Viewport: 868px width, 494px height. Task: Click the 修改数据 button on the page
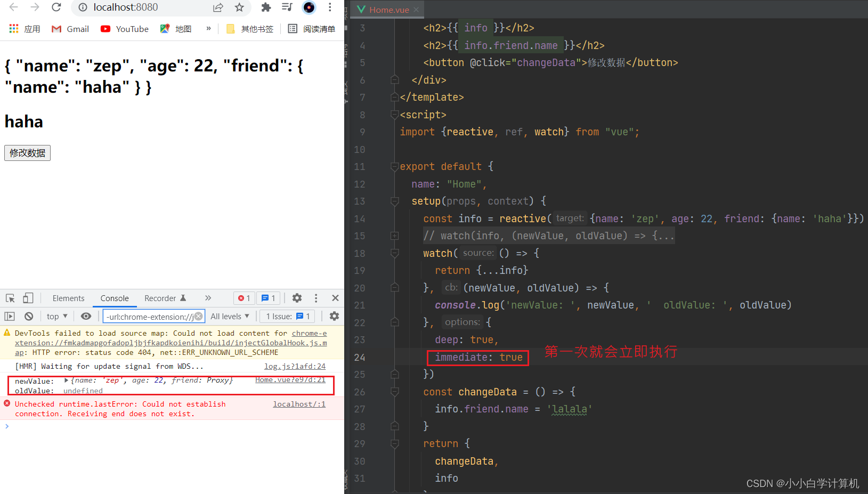pos(27,153)
